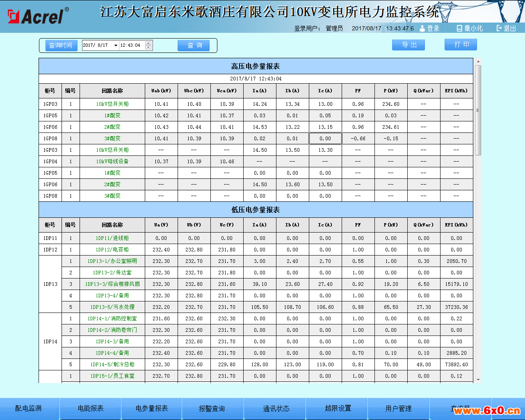
Task: Click the Ia value 105.50
Action: (260, 307)
